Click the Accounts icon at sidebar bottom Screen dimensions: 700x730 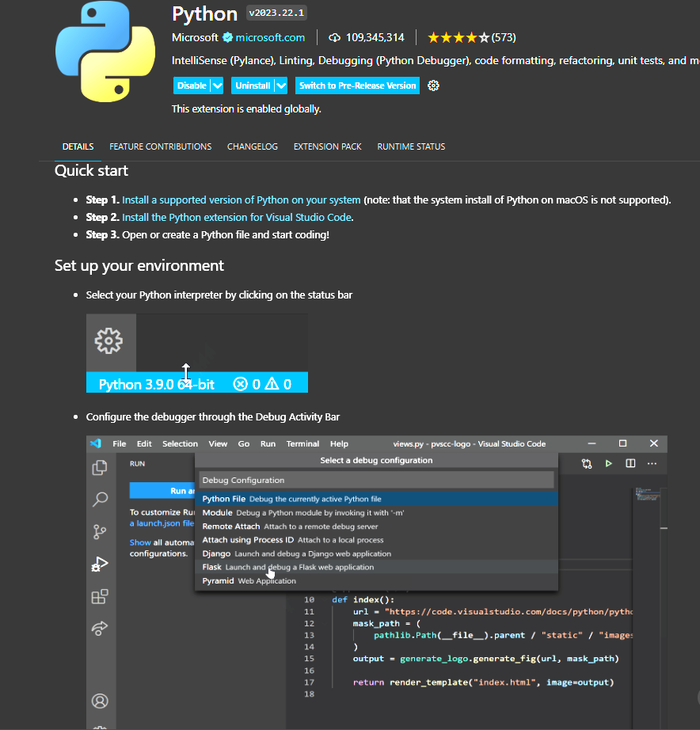100,701
